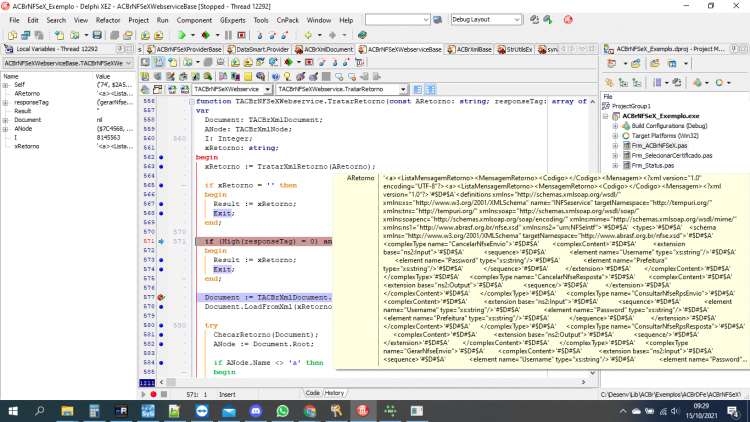The width and height of the screenshot is (750, 422).
Task: Expand the responseTag variable node
Action: (5, 102)
